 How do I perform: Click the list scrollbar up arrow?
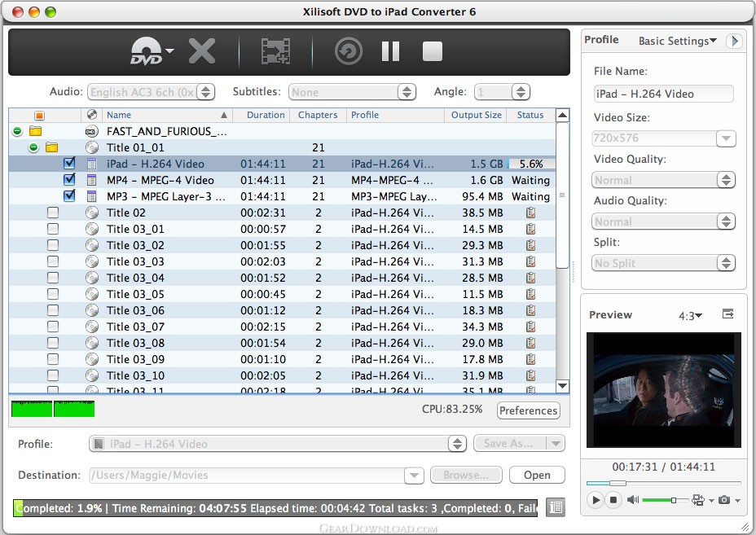(562, 115)
